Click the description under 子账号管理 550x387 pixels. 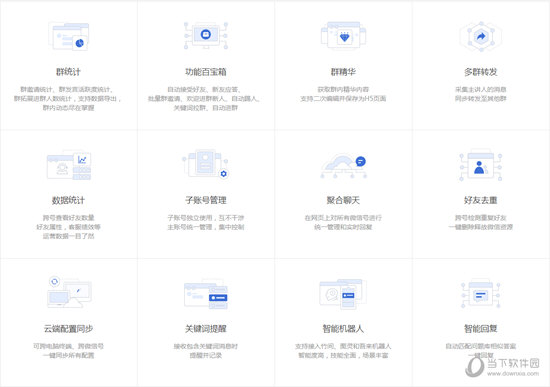click(206, 222)
